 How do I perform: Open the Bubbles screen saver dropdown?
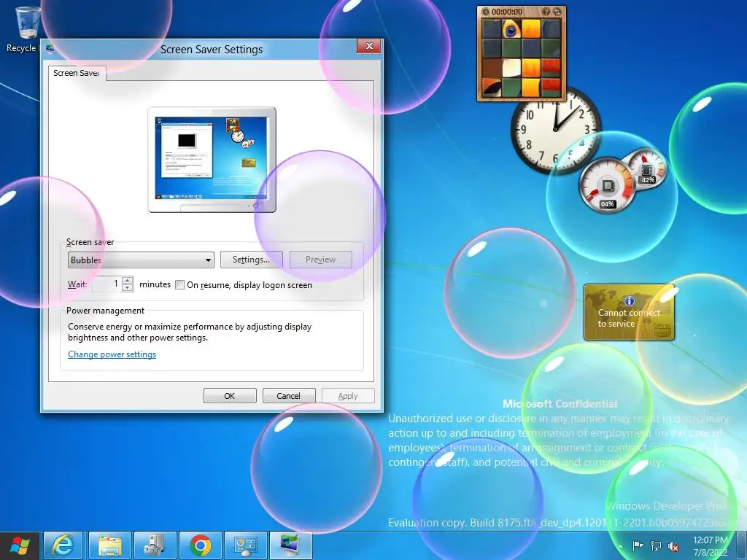pos(141,260)
